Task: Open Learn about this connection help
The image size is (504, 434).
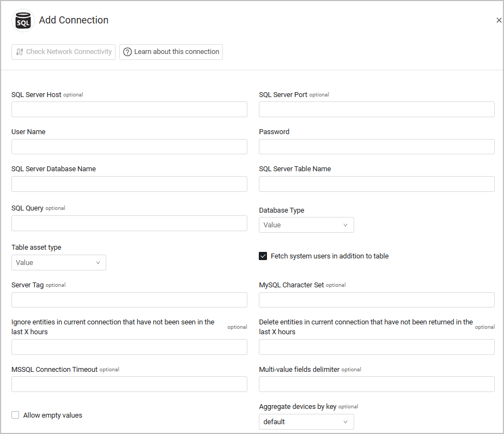Action: click(x=171, y=52)
